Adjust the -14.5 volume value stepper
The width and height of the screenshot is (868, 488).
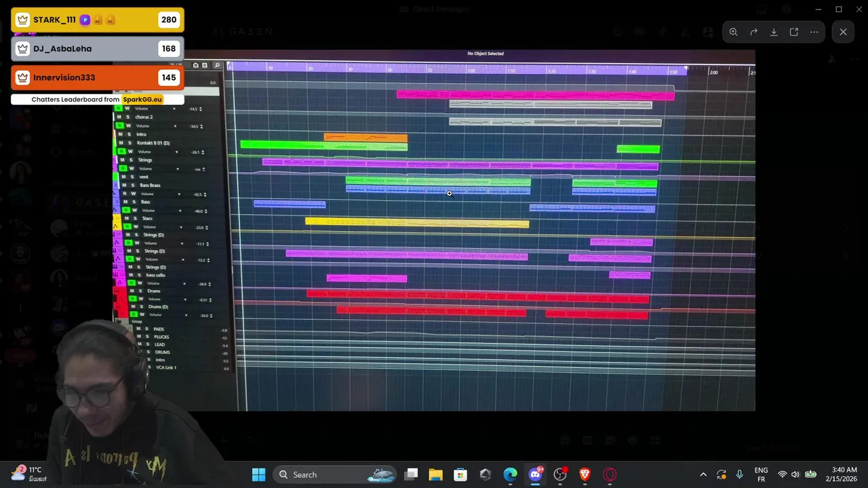[x=201, y=109]
